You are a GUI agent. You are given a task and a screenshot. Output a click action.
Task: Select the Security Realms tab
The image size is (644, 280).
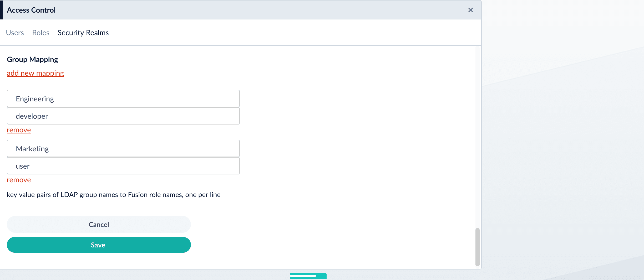pyautogui.click(x=83, y=33)
